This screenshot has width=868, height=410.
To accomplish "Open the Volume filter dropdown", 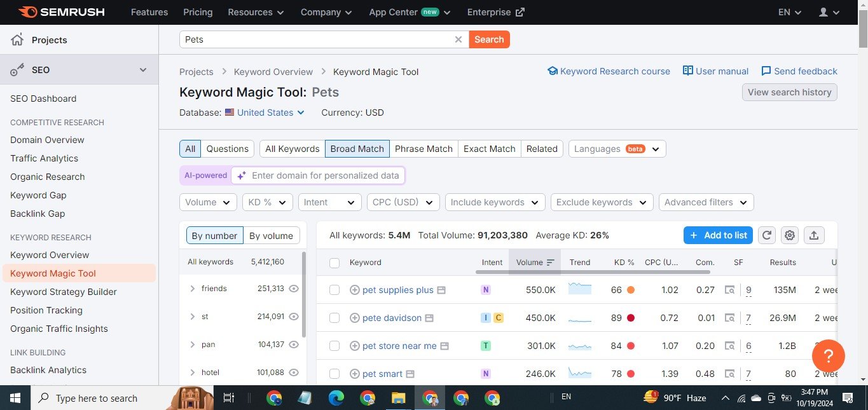I will tap(208, 202).
